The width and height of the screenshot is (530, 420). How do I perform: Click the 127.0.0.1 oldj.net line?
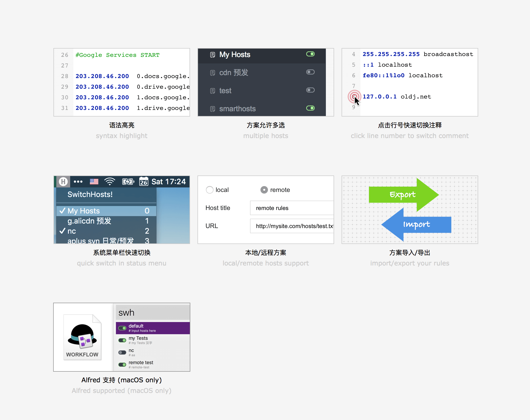[x=397, y=97]
